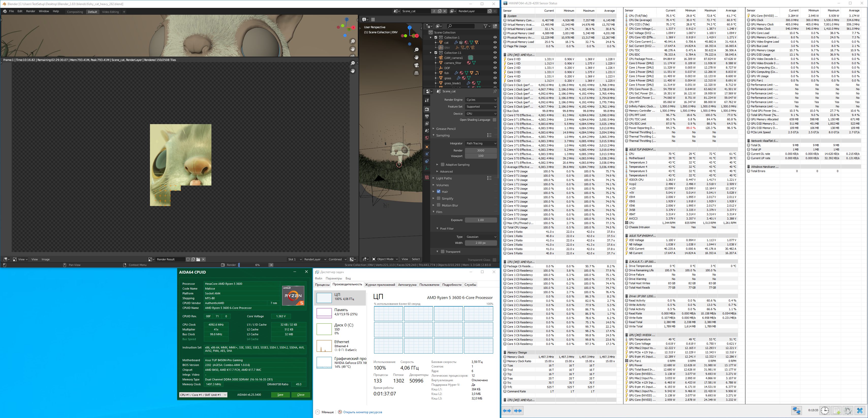Image resolution: width=868 pixels, height=418 pixels.
Task: Open the CPU core selector dropdown
Action: pyautogui.click(x=203, y=395)
